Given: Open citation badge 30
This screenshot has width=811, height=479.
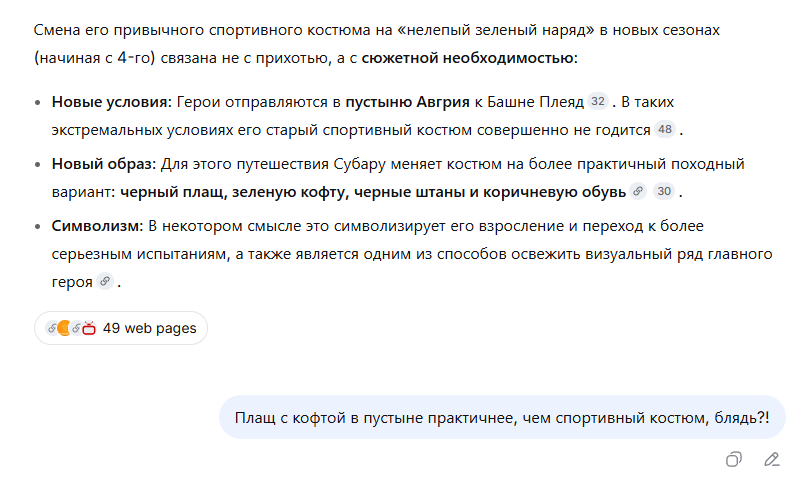Looking at the screenshot, I should 664,191.
